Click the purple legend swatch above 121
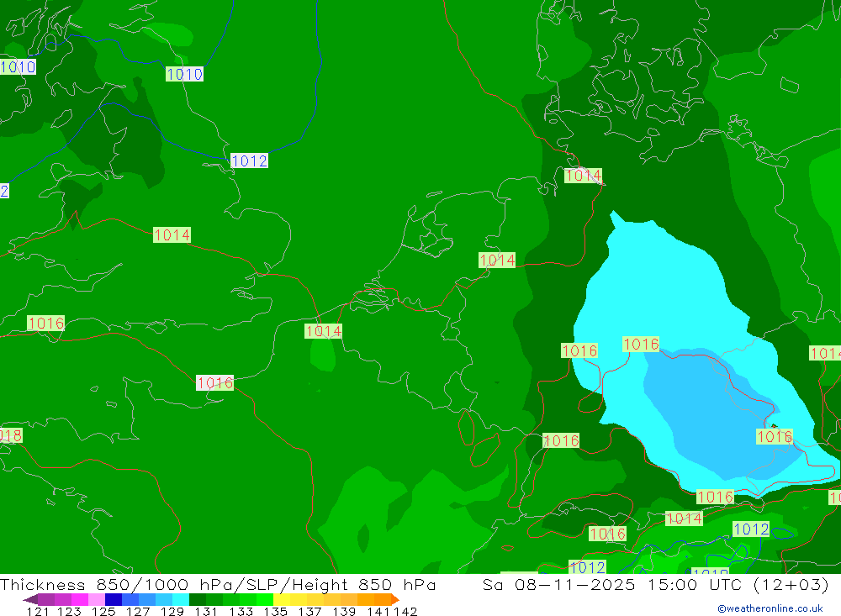Viewport: 841px width, 616px height. [46, 599]
